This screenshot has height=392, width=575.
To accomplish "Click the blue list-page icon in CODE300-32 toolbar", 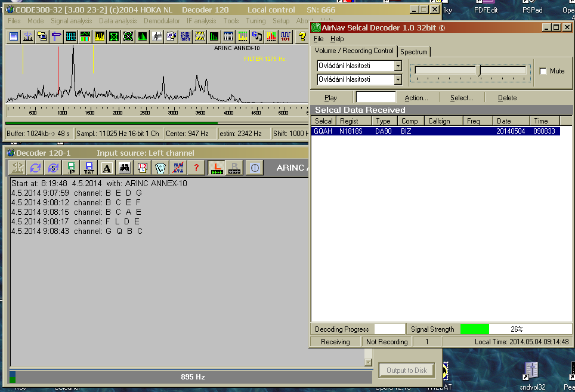I will pos(14,36).
